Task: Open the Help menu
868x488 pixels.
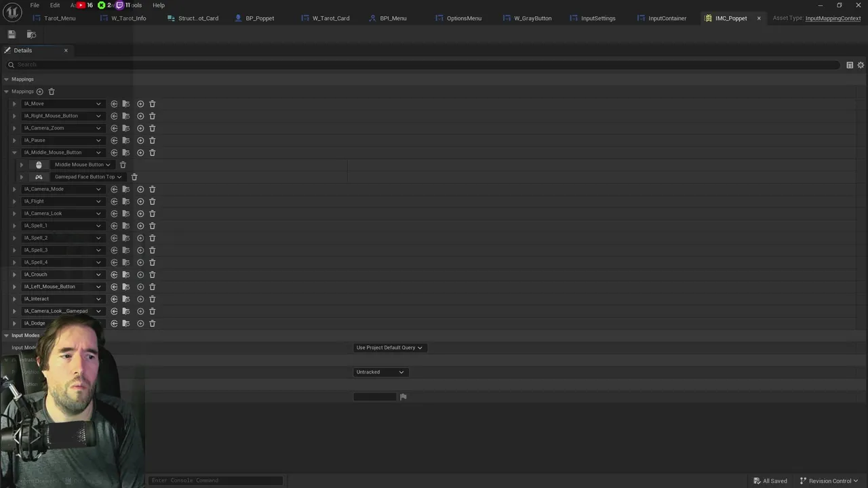Action: click(159, 5)
